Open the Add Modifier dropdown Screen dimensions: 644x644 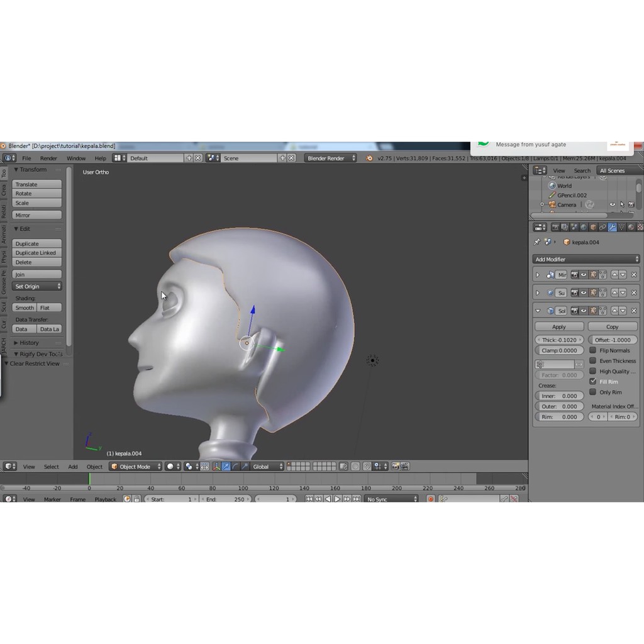pos(586,259)
